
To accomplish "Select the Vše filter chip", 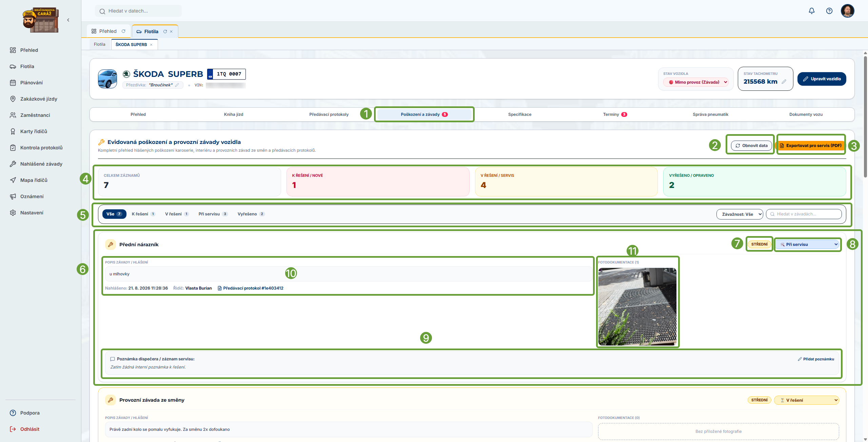I will click(114, 214).
